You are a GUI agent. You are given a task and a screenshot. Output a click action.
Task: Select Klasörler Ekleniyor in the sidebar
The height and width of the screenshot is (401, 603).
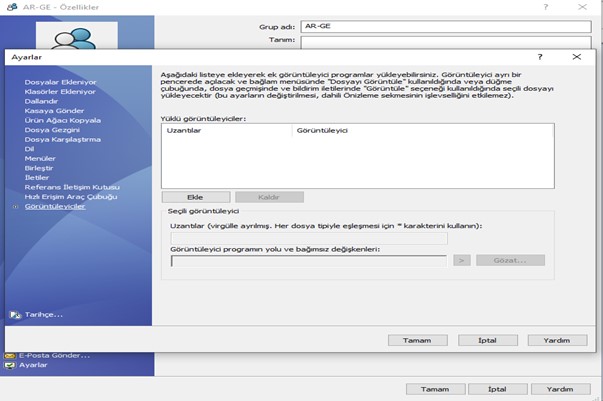[x=59, y=91]
